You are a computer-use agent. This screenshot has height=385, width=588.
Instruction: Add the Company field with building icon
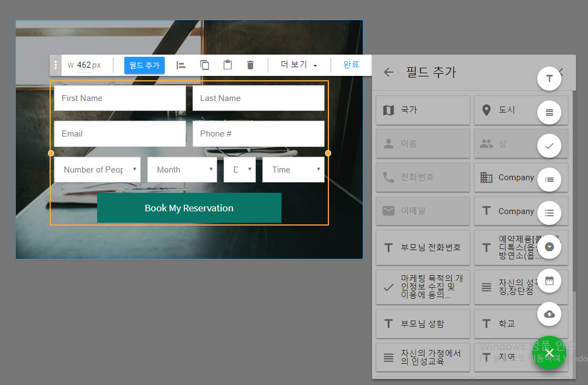click(521, 177)
